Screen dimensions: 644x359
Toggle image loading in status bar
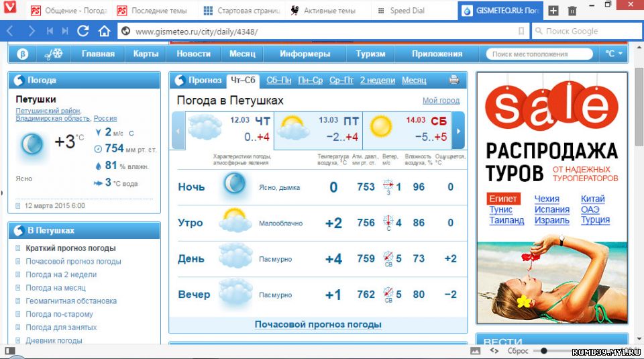[476, 350]
